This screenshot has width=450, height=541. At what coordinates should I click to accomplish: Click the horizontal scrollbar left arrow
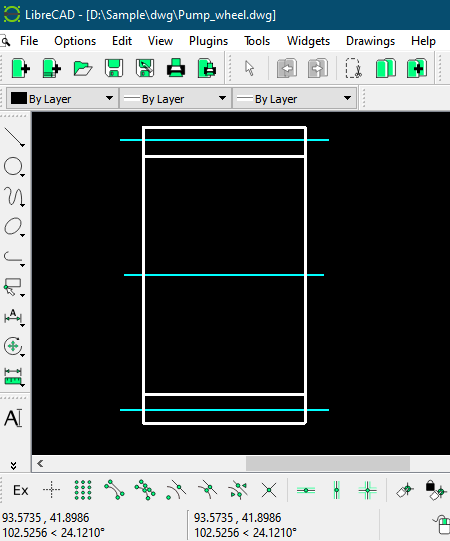tap(40, 463)
